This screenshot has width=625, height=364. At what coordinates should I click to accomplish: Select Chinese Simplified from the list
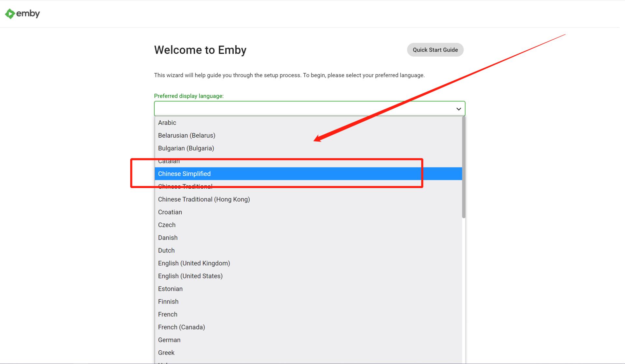(x=184, y=174)
